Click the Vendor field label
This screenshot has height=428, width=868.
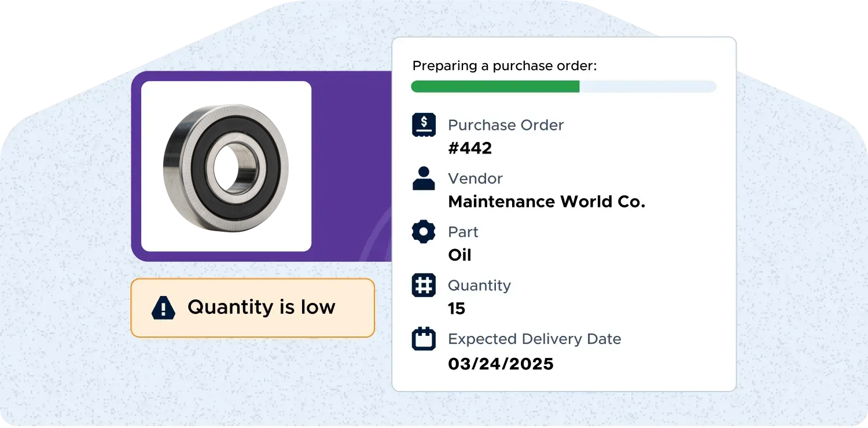pos(475,178)
